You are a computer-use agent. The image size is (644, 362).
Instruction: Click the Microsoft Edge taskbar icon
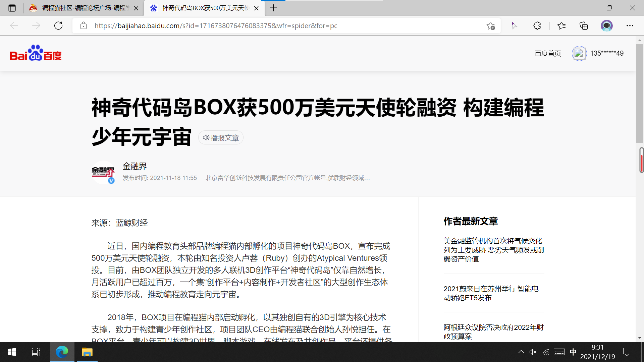tap(62, 352)
